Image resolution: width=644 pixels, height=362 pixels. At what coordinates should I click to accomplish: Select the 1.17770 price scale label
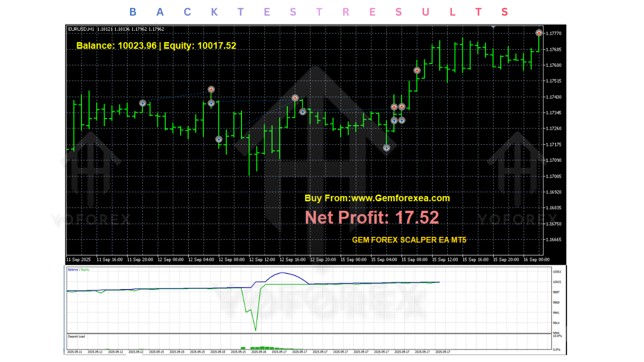554,34
